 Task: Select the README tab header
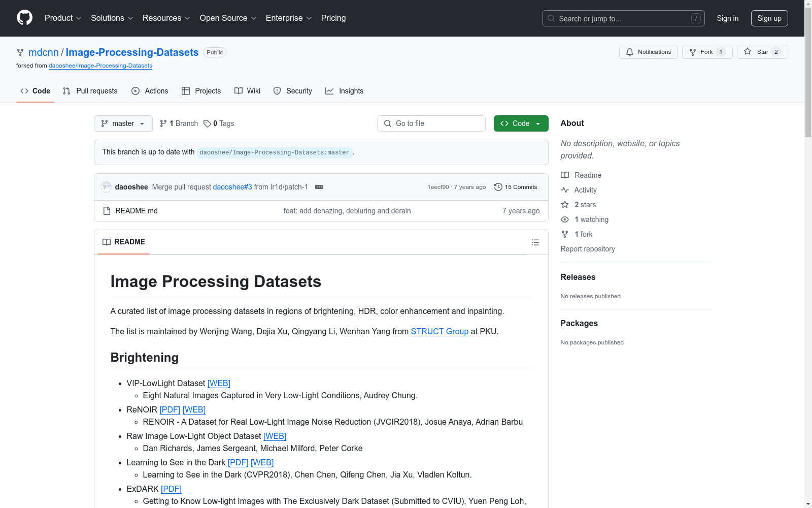(x=124, y=242)
